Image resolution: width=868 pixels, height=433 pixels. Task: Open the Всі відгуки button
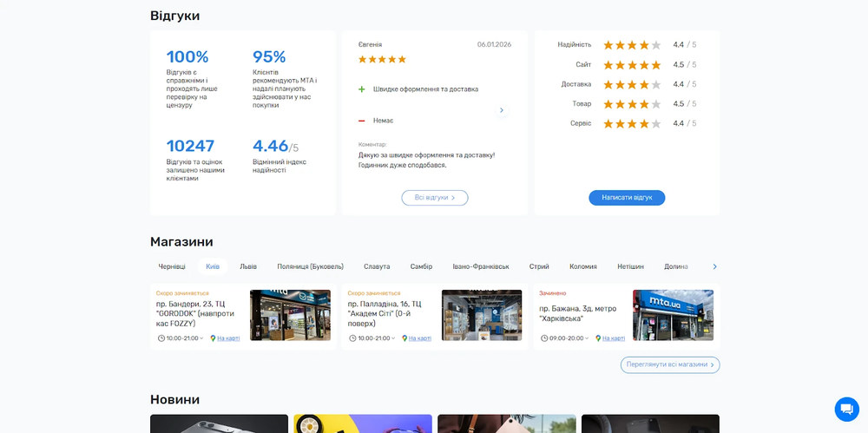tap(434, 198)
